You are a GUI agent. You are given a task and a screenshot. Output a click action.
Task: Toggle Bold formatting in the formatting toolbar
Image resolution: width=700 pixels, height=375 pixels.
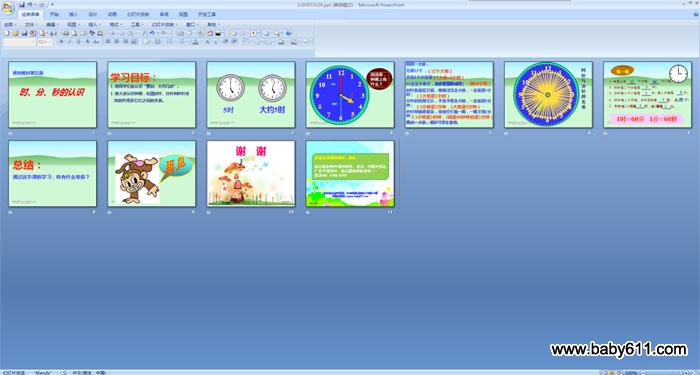pyautogui.click(x=62, y=42)
